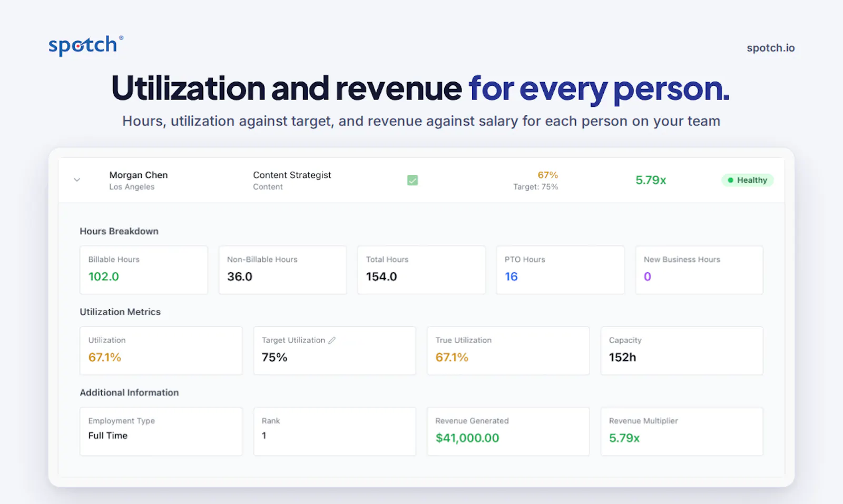
Task: Click the New Business Hours value 0
Action: [x=648, y=276]
